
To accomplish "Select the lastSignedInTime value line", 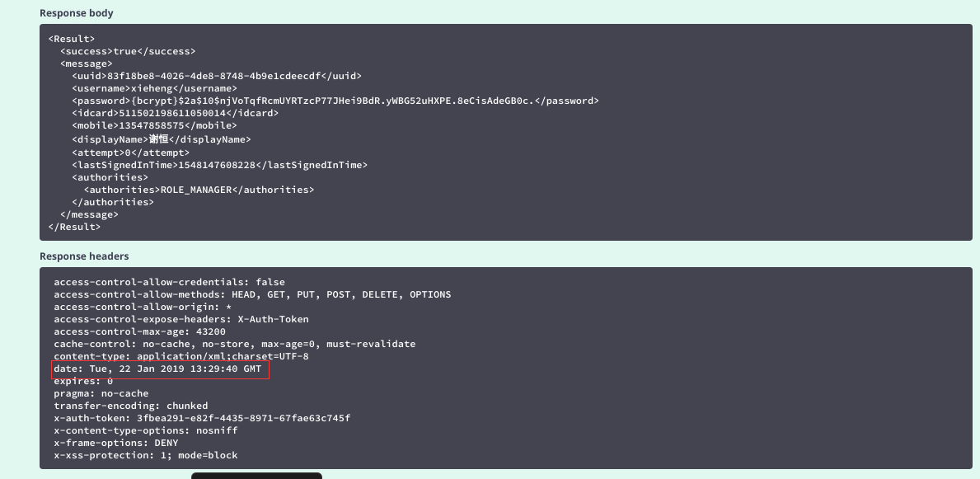I will (219, 165).
